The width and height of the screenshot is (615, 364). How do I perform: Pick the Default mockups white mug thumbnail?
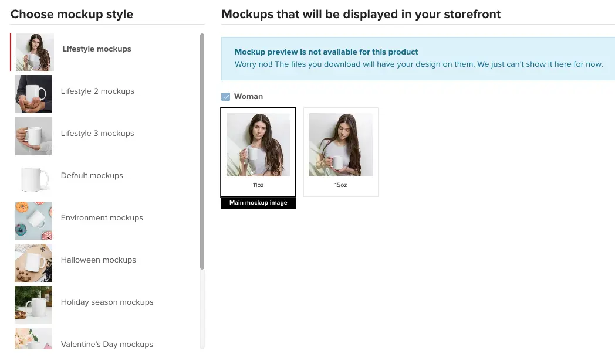coord(33,178)
